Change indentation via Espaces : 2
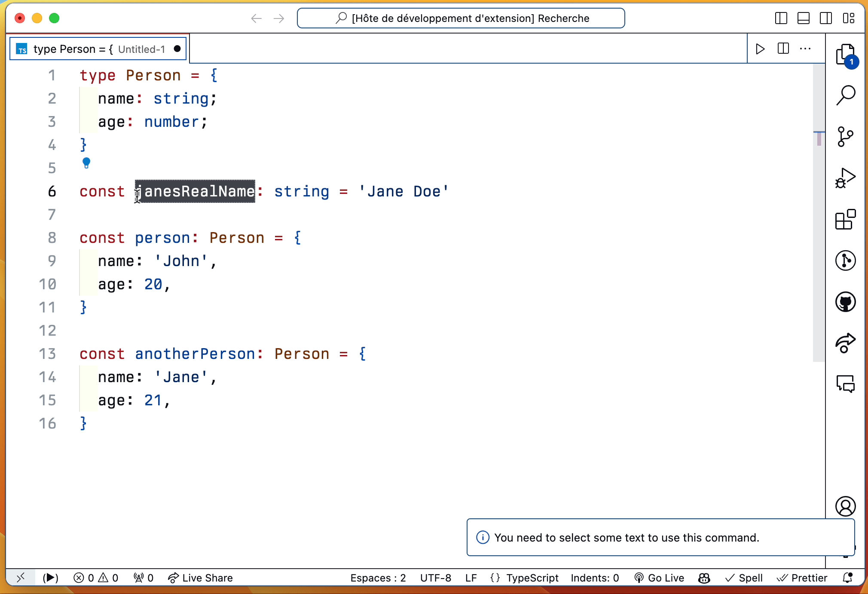The image size is (868, 594). point(378,578)
